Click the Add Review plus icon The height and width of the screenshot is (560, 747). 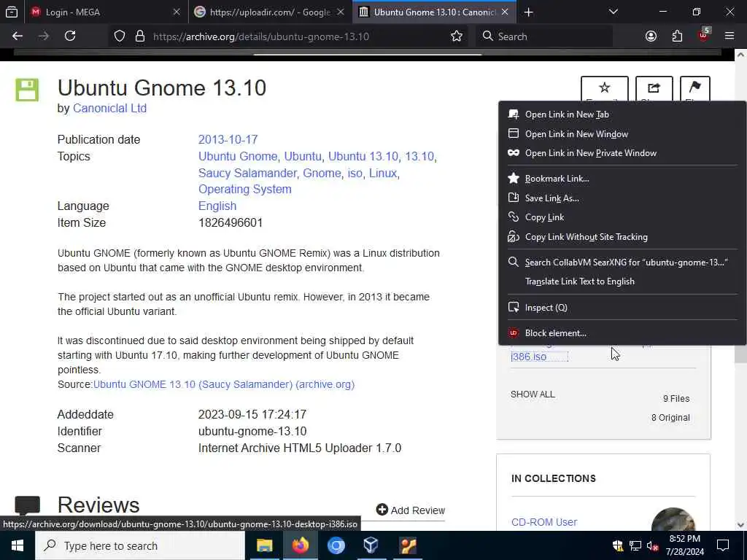pyautogui.click(x=382, y=510)
